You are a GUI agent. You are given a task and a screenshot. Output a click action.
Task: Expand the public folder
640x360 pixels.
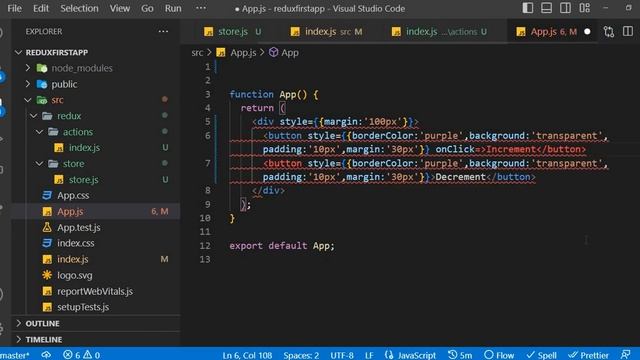(x=64, y=84)
